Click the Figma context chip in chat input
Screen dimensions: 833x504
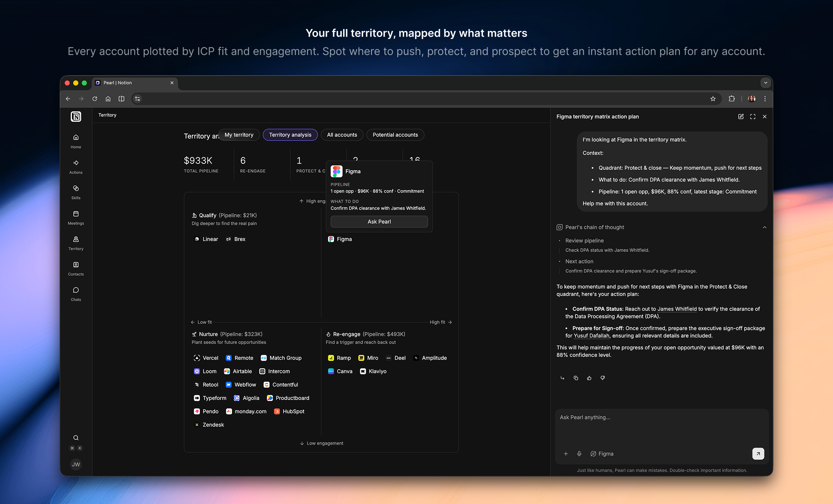(602, 454)
